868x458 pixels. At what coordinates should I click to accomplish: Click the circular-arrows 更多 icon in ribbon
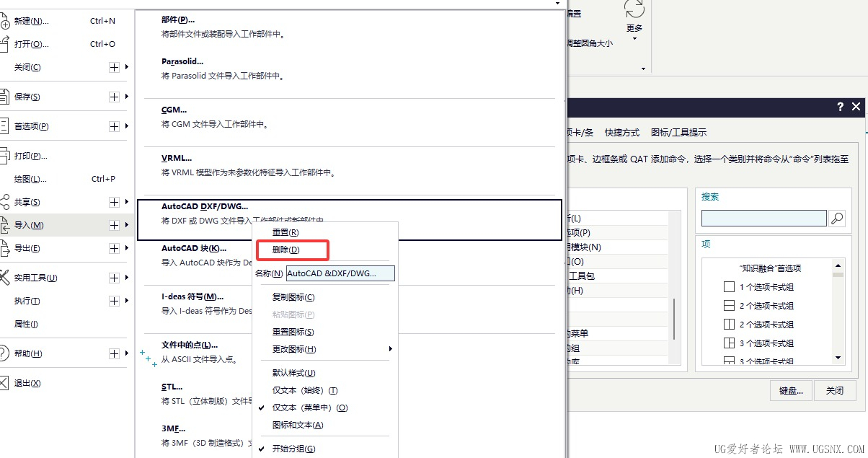coord(634,9)
